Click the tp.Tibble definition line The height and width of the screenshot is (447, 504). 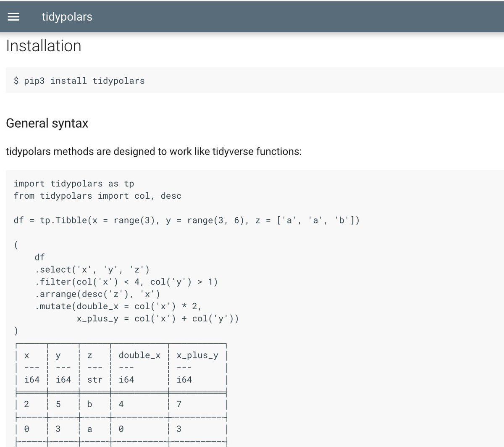[x=186, y=220]
